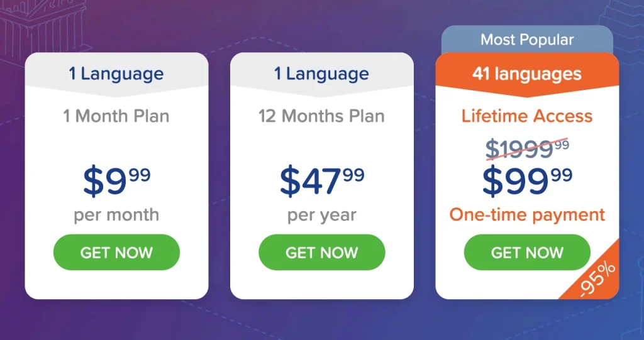The height and width of the screenshot is (340, 644).
Task: Click the 1 Month Plan title
Action: tap(116, 116)
